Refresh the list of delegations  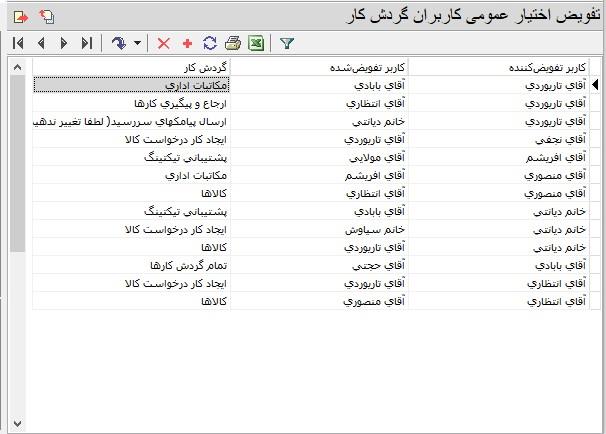(209, 44)
